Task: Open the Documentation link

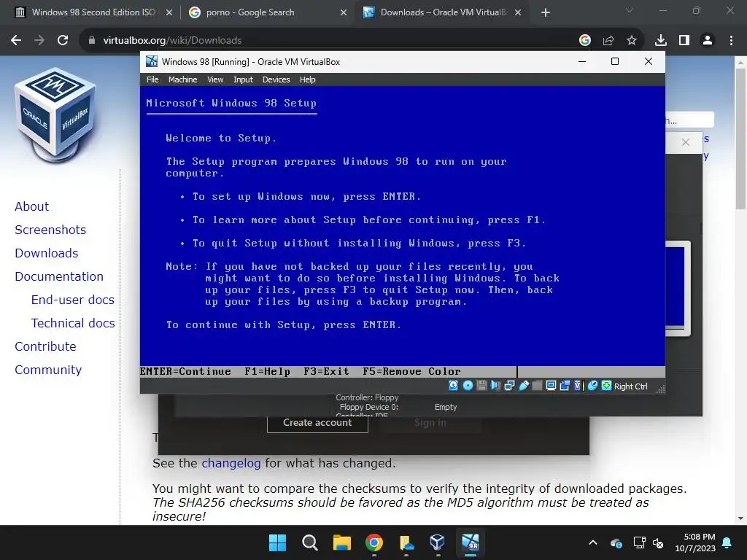Action: tap(59, 276)
